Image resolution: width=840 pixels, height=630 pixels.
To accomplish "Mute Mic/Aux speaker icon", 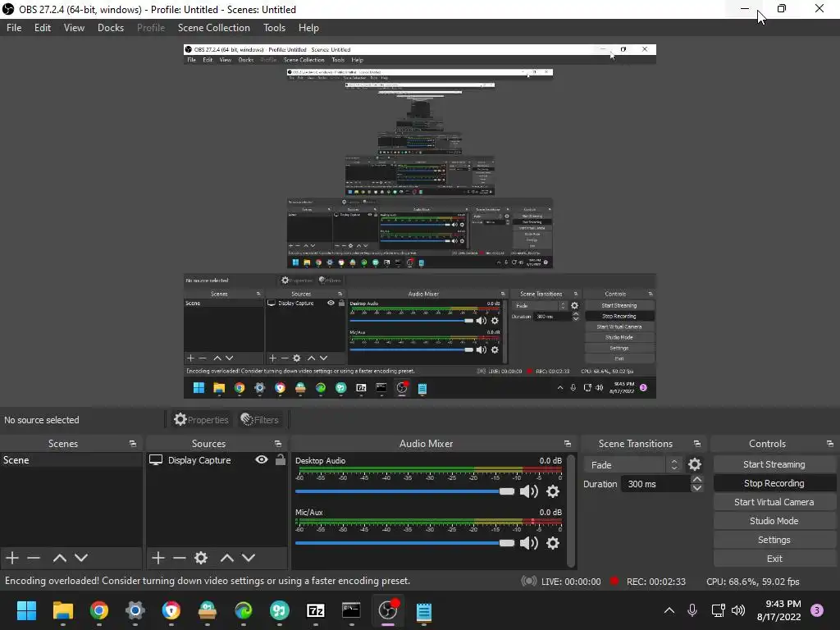I will click(529, 543).
